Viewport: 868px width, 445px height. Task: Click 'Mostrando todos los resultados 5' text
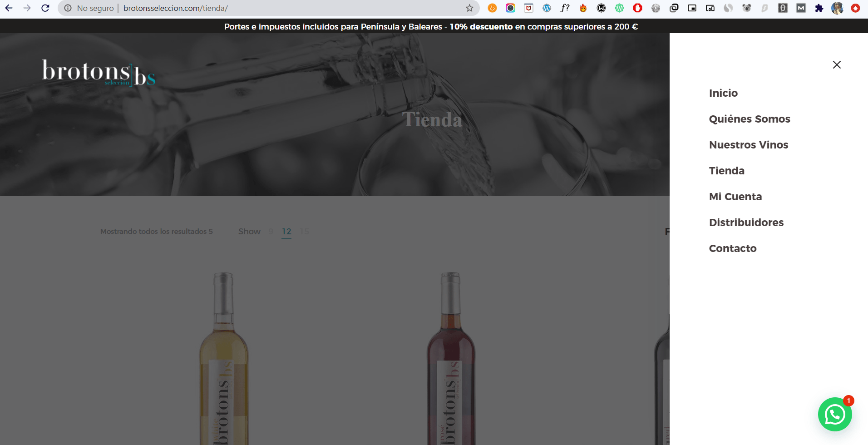[x=157, y=232]
